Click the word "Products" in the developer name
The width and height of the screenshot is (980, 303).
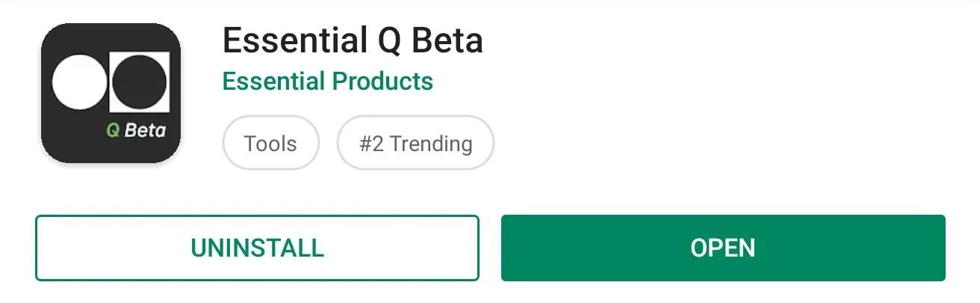click(x=382, y=81)
